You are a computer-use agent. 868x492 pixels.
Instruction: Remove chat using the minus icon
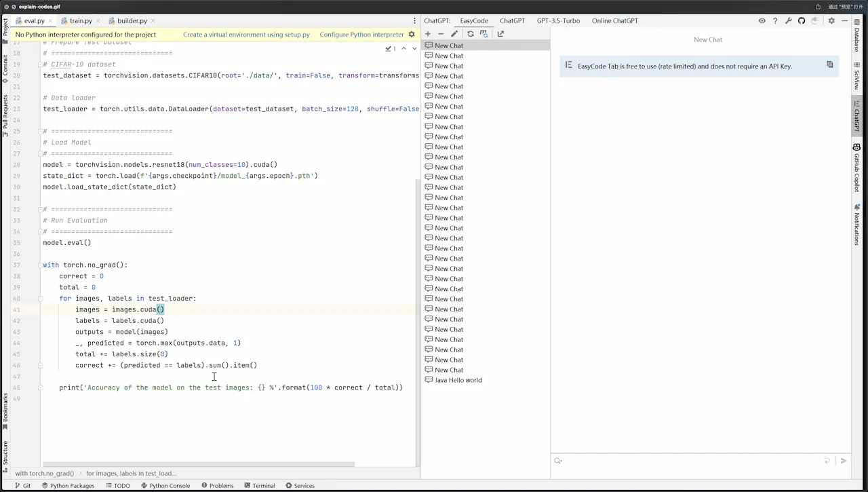coord(441,34)
